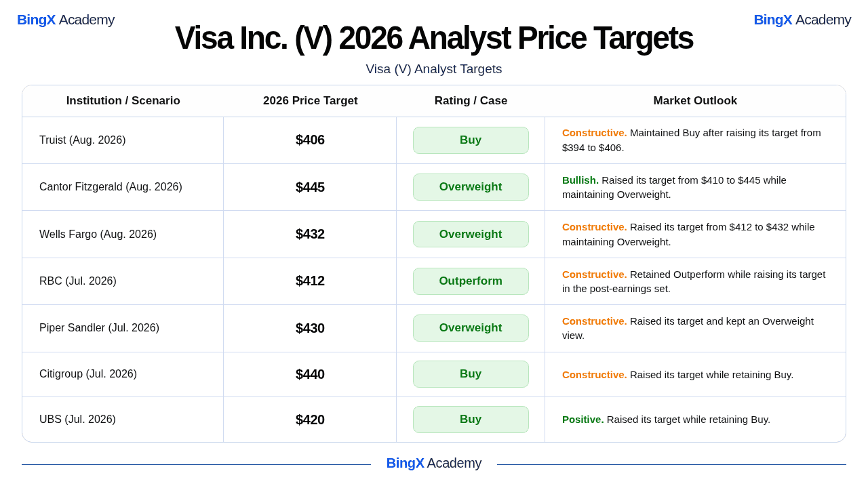Screen dimensions: 868x488
Task: Click the Bullish outlook label
Action: pyautogui.click(x=580, y=180)
